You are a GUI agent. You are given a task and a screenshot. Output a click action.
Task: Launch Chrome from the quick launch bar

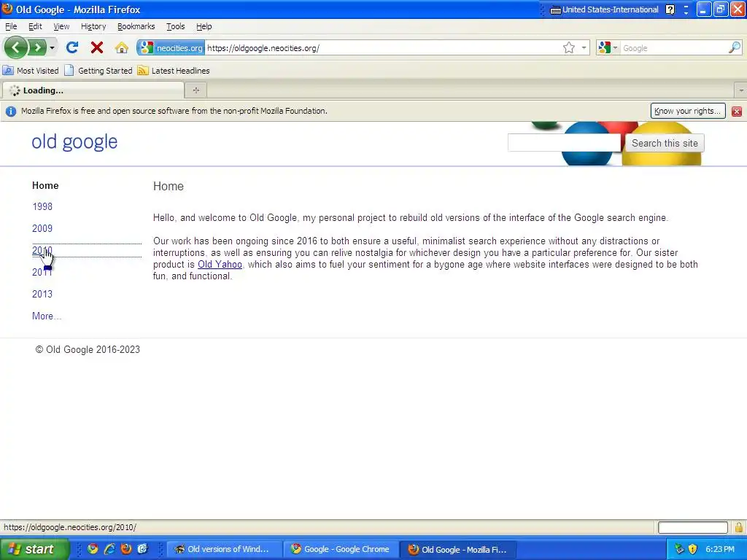[x=93, y=549]
